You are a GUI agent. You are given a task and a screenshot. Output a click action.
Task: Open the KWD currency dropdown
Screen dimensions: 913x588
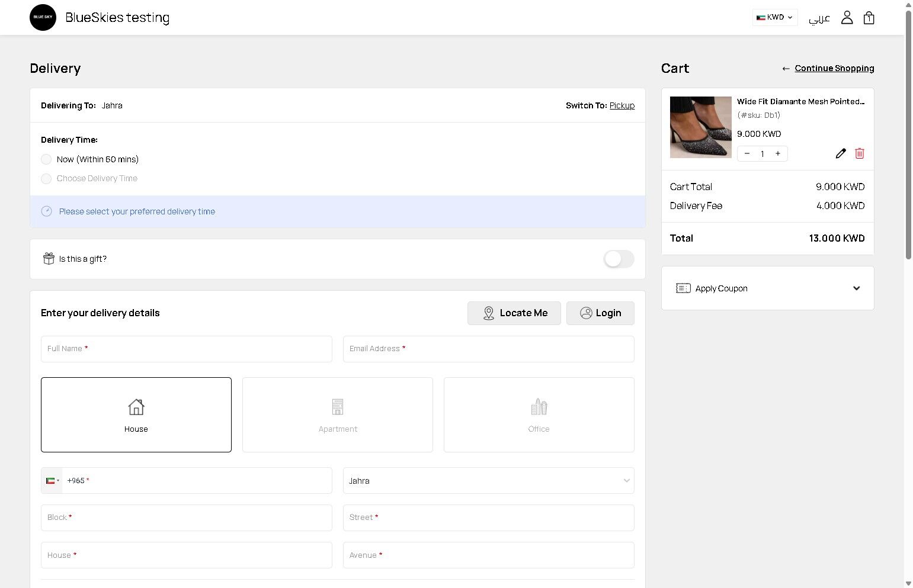tap(775, 17)
